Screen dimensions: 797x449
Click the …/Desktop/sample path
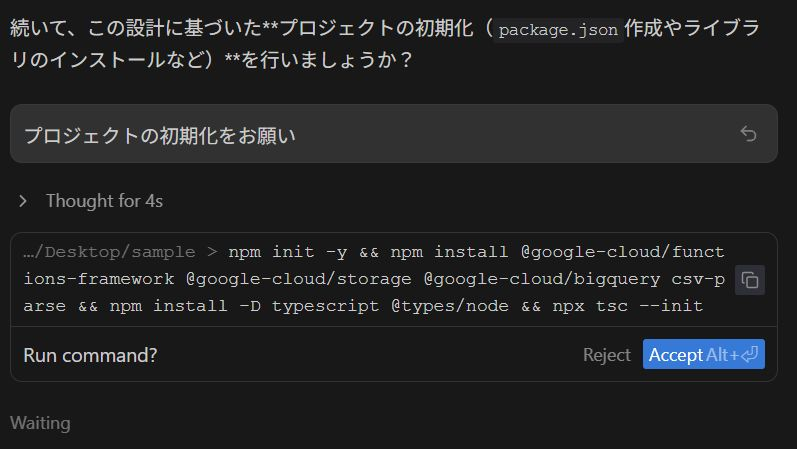click(x=108, y=252)
